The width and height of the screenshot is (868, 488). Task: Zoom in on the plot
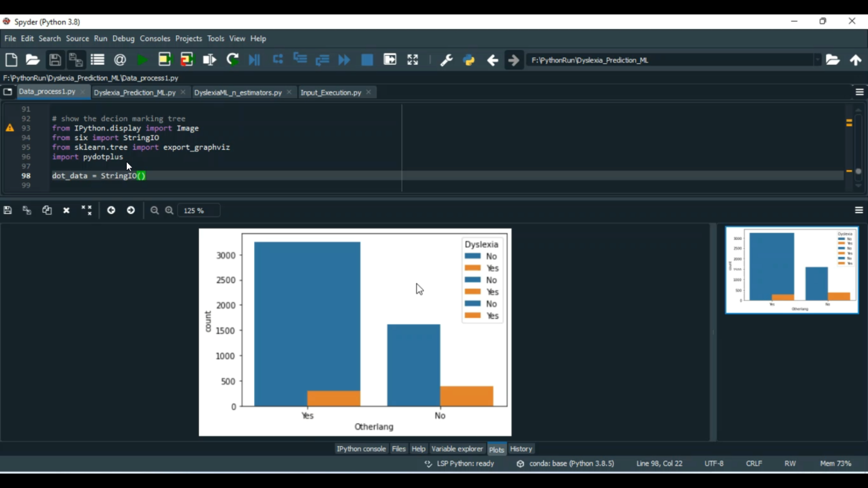(x=169, y=210)
